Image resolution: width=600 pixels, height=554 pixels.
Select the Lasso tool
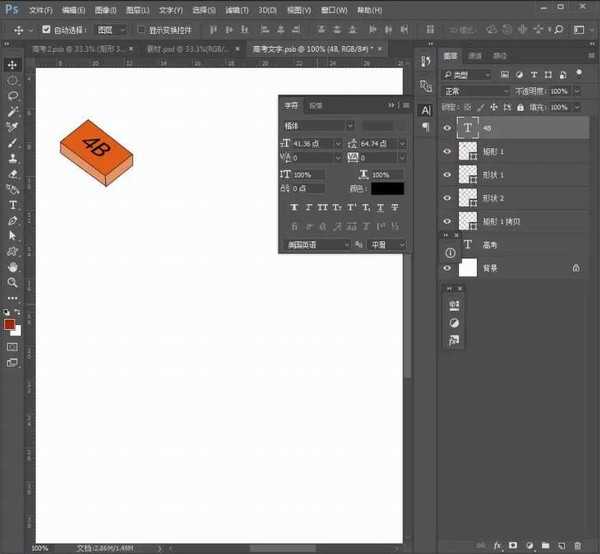point(13,95)
